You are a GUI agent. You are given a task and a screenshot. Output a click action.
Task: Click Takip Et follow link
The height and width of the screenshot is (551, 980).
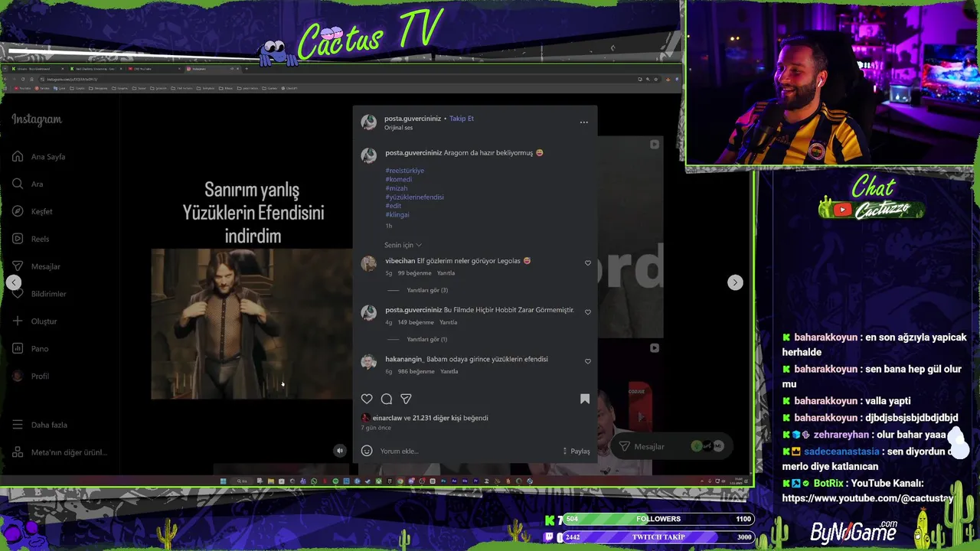click(x=462, y=119)
